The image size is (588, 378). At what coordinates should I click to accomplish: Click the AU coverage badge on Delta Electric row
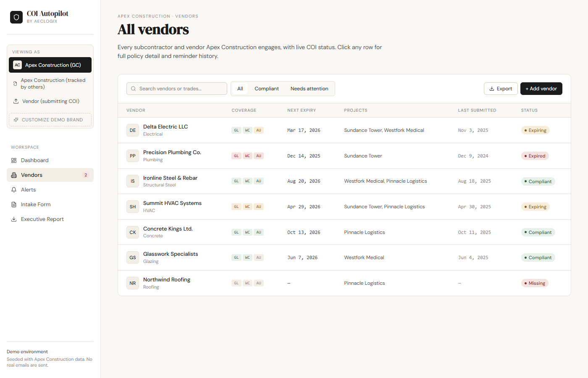[x=258, y=130]
